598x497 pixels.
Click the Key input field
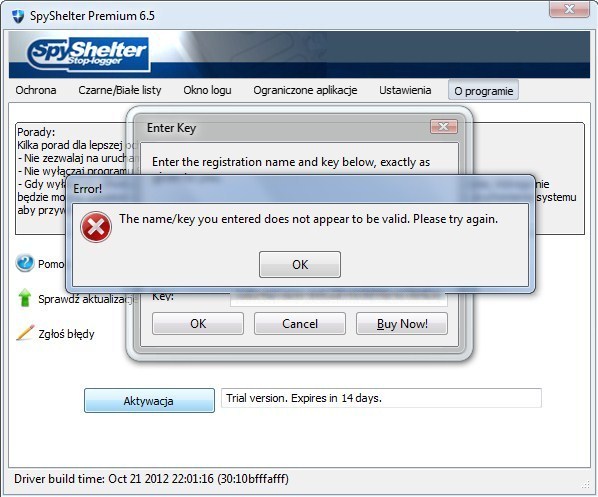tap(339, 298)
